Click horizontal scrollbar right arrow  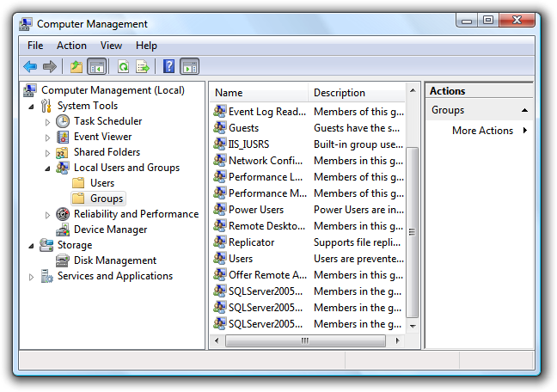398,340
